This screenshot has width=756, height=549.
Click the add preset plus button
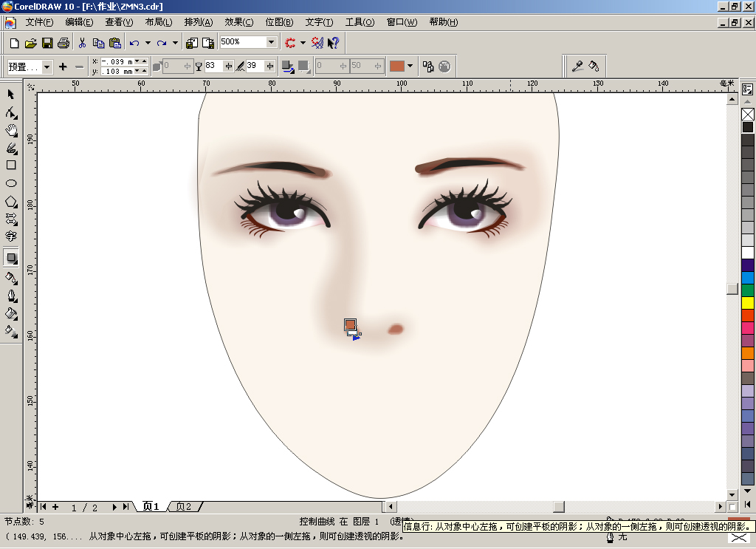tap(63, 67)
